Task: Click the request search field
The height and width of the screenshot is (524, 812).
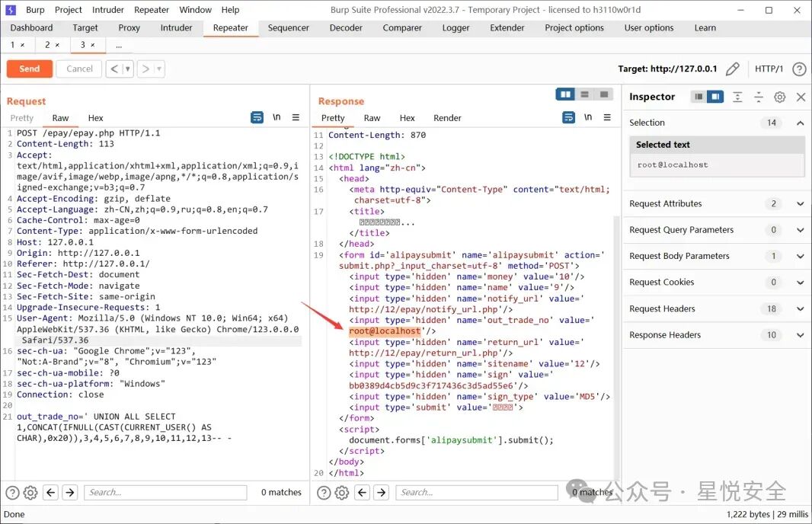Action: [165, 493]
